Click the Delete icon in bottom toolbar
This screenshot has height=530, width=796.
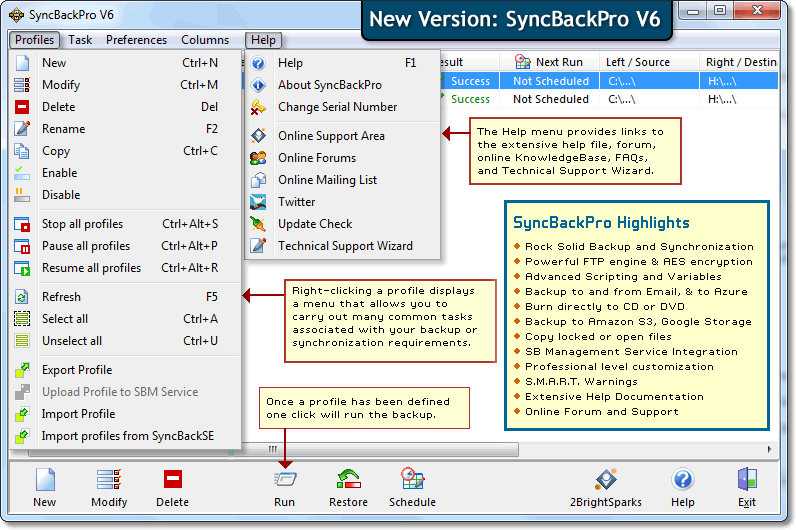tap(173, 479)
